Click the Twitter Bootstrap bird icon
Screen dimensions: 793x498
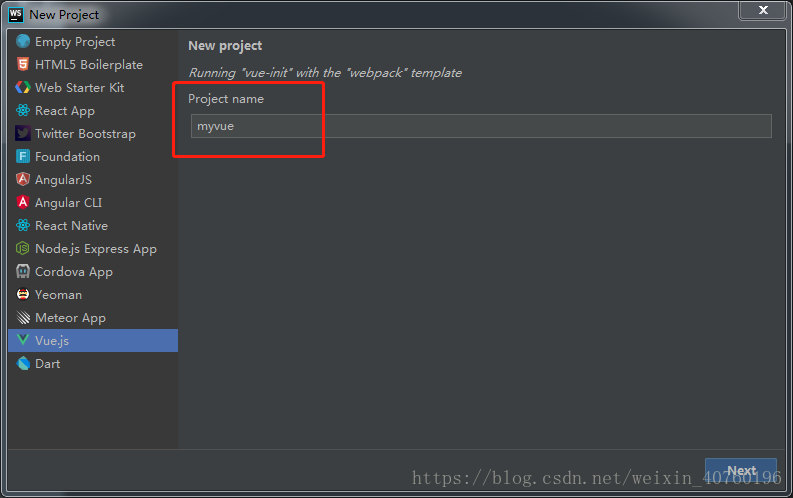(23, 133)
